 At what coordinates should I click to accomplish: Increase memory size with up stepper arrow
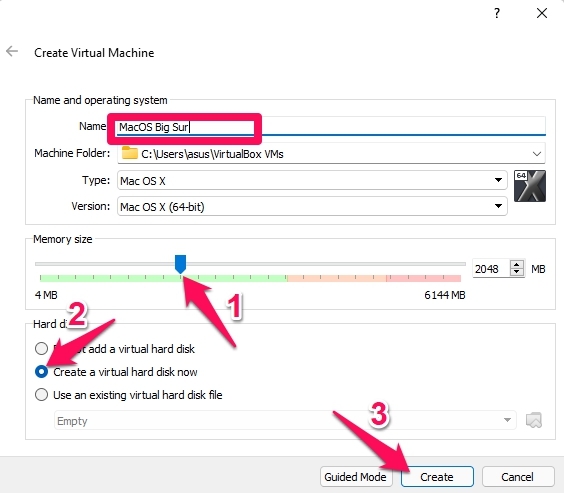[517, 265]
